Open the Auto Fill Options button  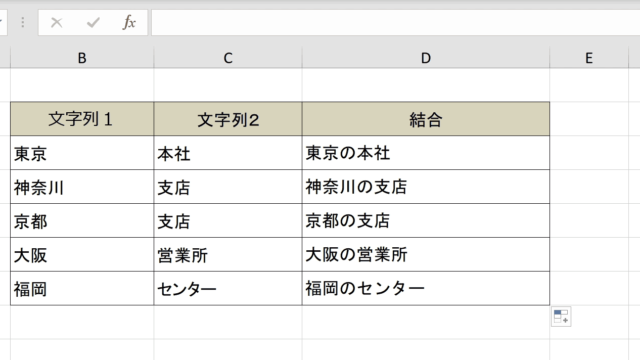[x=561, y=317]
